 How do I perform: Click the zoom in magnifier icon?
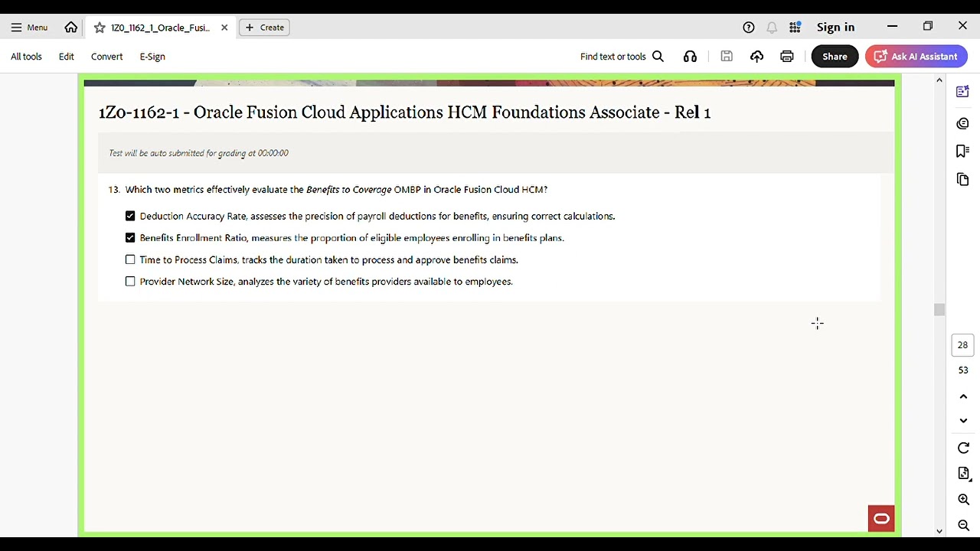pyautogui.click(x=963, y=500)
